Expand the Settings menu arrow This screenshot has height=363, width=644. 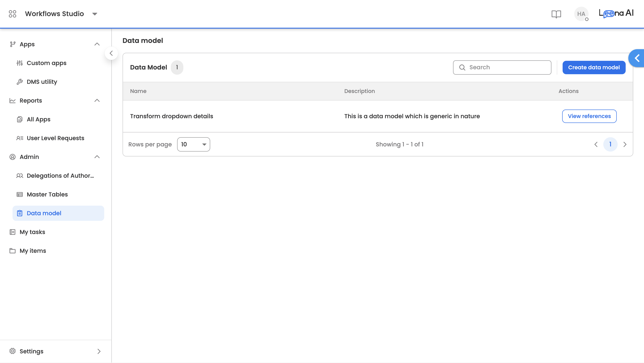point(99,351)
